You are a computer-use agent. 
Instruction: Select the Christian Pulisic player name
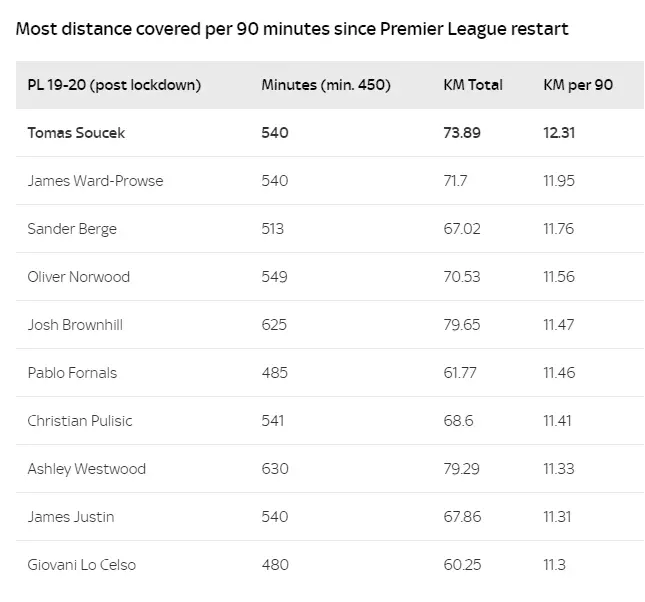[79, 421]
